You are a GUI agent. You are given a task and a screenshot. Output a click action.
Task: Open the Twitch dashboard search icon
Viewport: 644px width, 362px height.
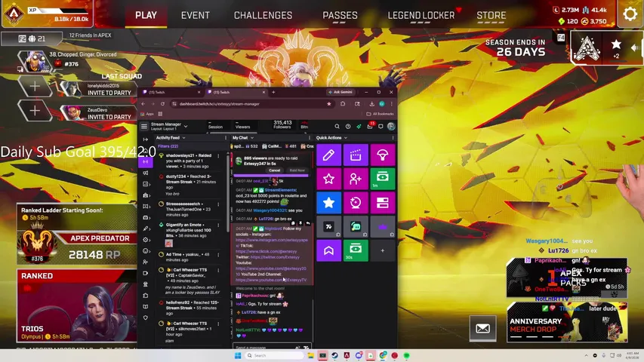coord(337,127)
